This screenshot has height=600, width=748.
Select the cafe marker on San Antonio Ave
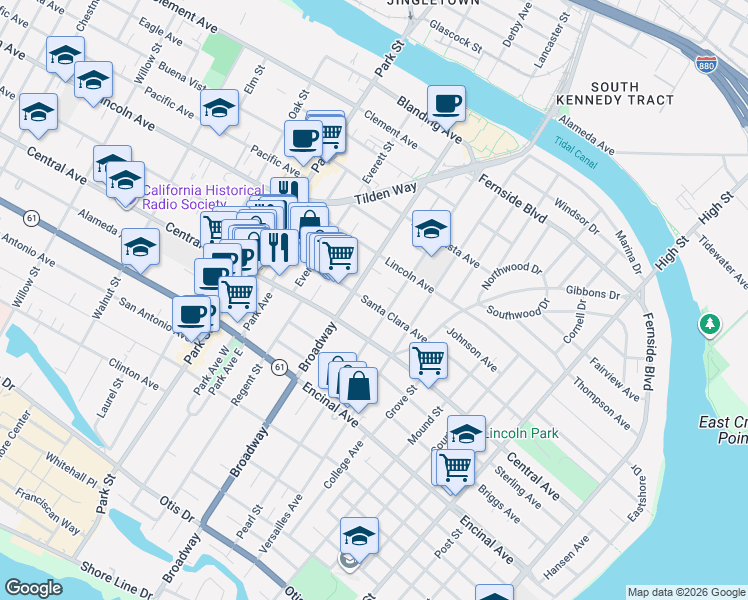pos(191,318)
